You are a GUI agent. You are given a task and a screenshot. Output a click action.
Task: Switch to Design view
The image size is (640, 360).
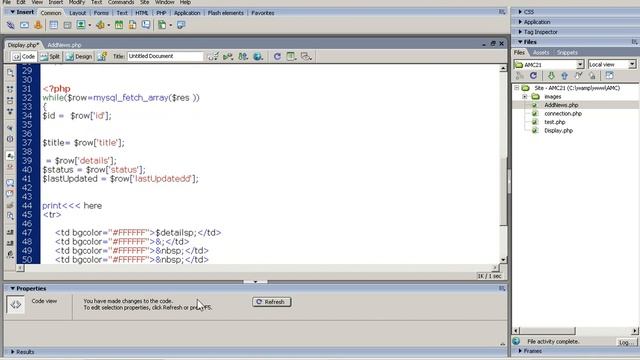tap(79, 56)
